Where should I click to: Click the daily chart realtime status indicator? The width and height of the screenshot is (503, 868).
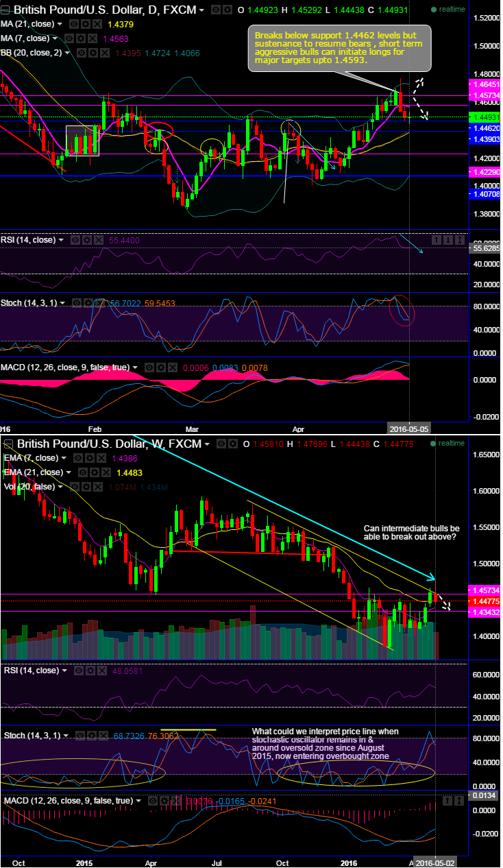(x=448, y=10)
